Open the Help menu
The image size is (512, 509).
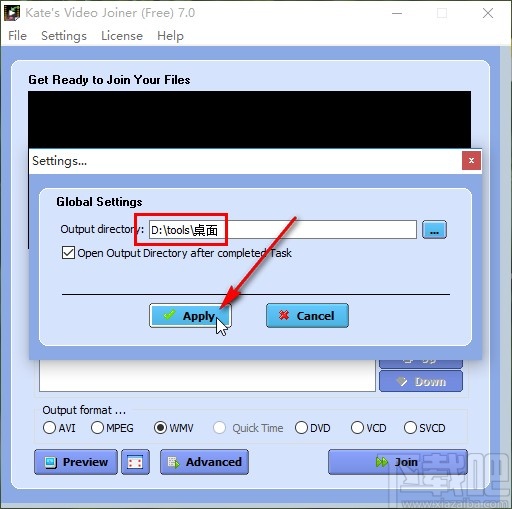coord(170,36)
